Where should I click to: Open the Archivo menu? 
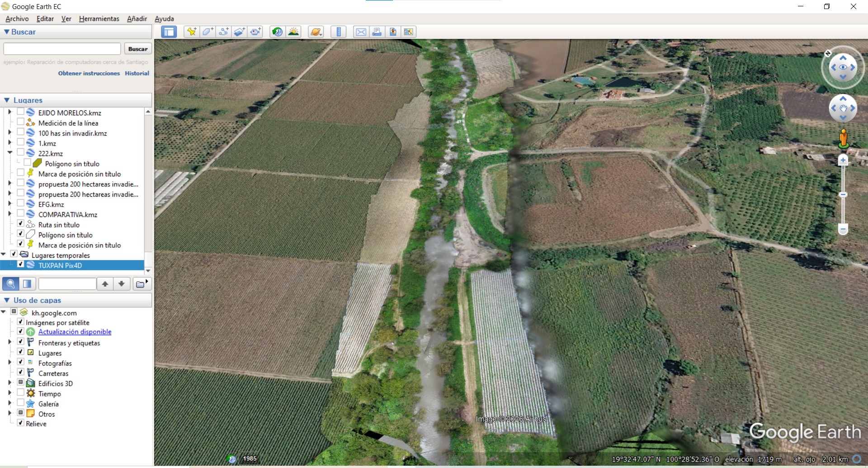click(x=17, y=19)
